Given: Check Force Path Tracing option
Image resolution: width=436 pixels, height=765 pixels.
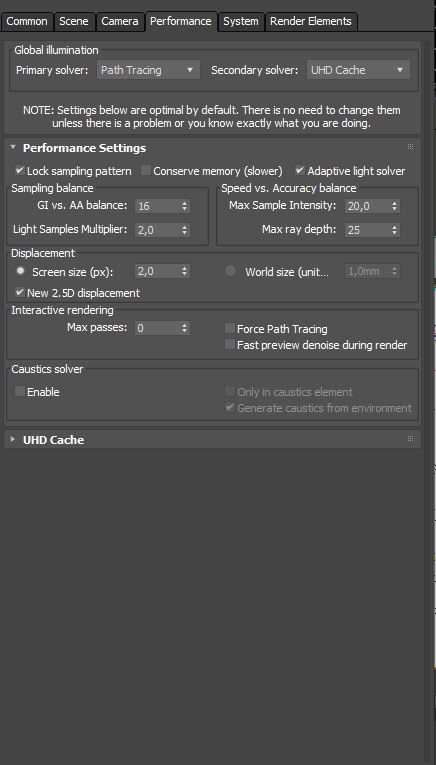Looking at the screenshot, I should [230, 328].
